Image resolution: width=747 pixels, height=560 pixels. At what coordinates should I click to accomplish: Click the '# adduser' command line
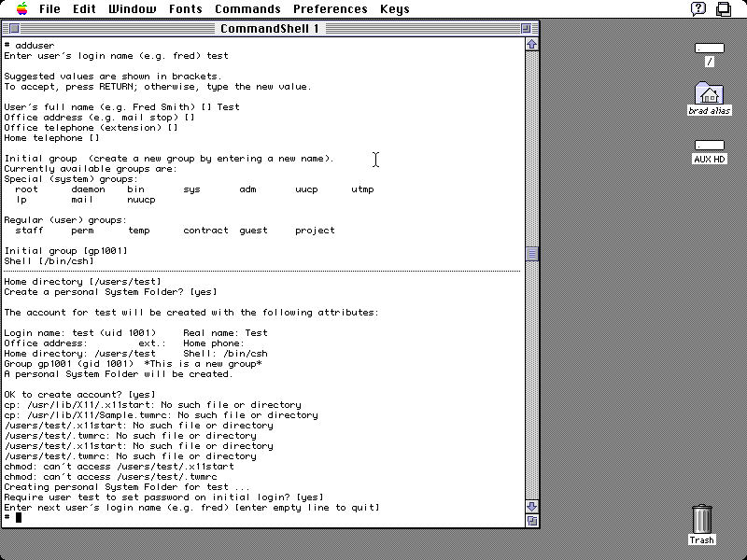tap(30, 45)
